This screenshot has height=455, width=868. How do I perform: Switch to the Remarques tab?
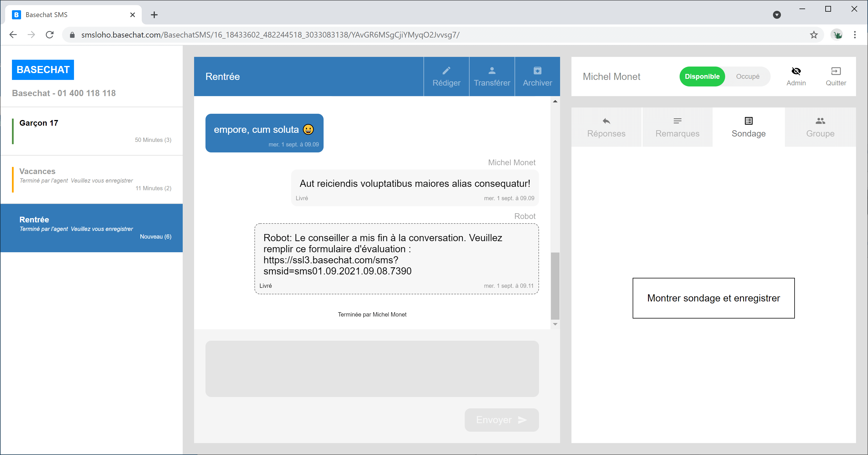[x=677, y=127]
